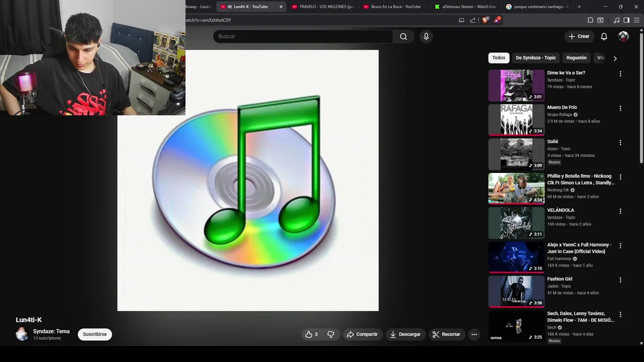This screenshot has width=644, height=362.
Task: Open 'Dime ke Va a Ser?' thumbnail
Action: point(516,85)
